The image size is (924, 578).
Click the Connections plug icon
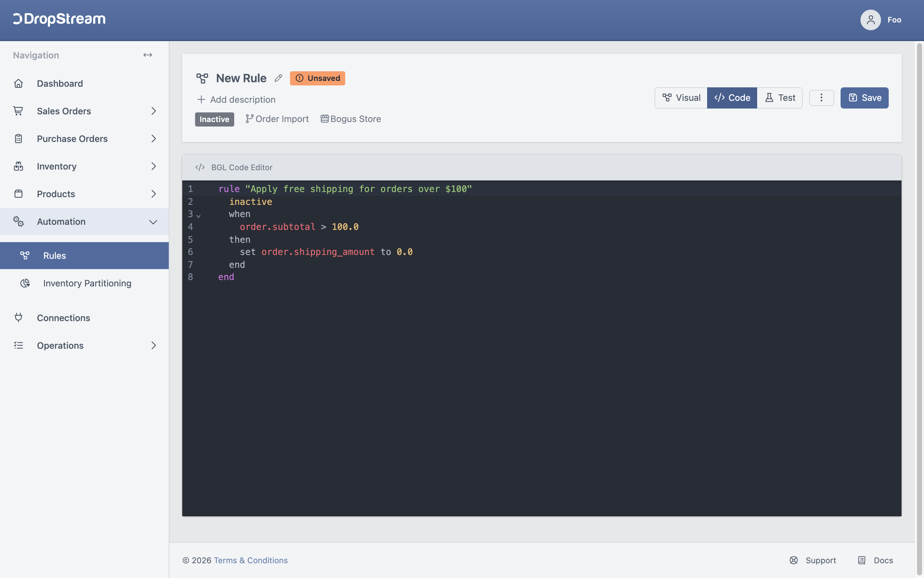point(18,318)
